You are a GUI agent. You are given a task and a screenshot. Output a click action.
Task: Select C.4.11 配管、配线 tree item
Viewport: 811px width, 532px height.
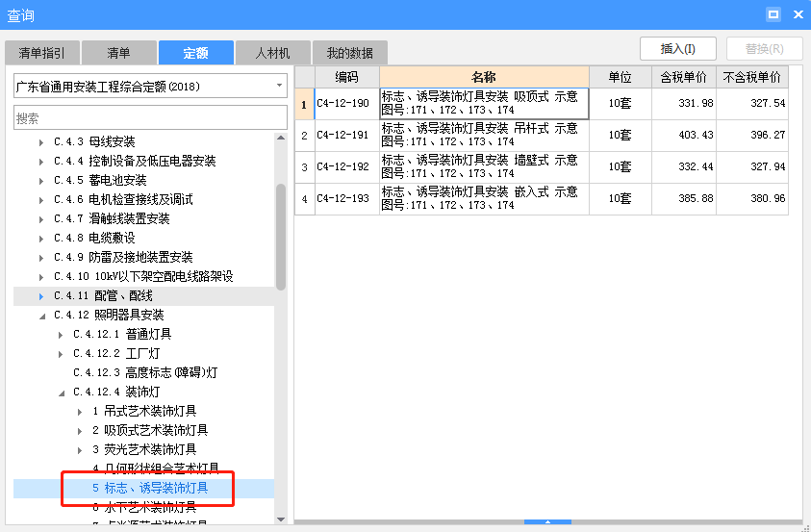(103, 295)
